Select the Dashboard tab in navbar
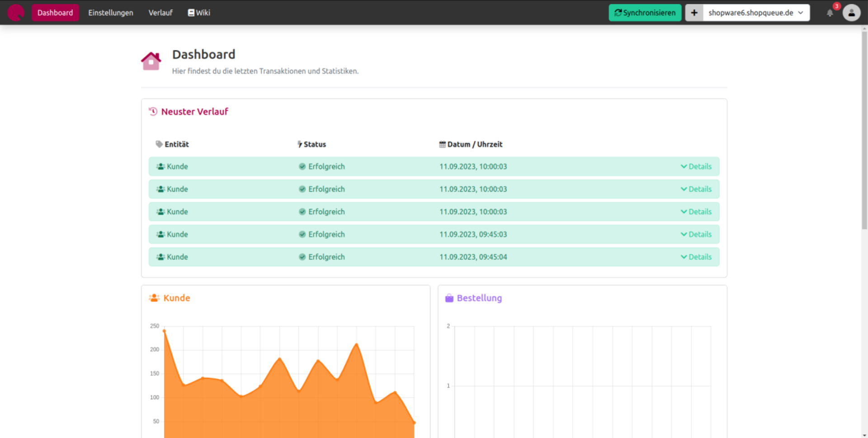Screen dimensions: 868x438 point(55,13)
